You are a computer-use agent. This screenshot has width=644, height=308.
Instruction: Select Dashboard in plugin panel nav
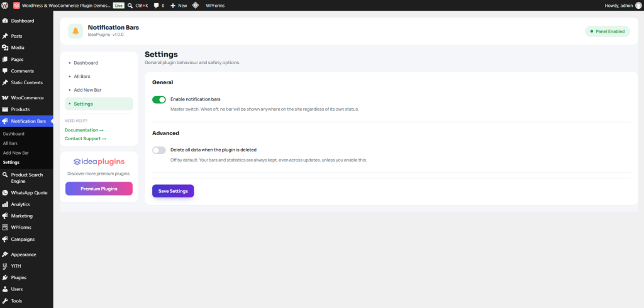(99, 63)
